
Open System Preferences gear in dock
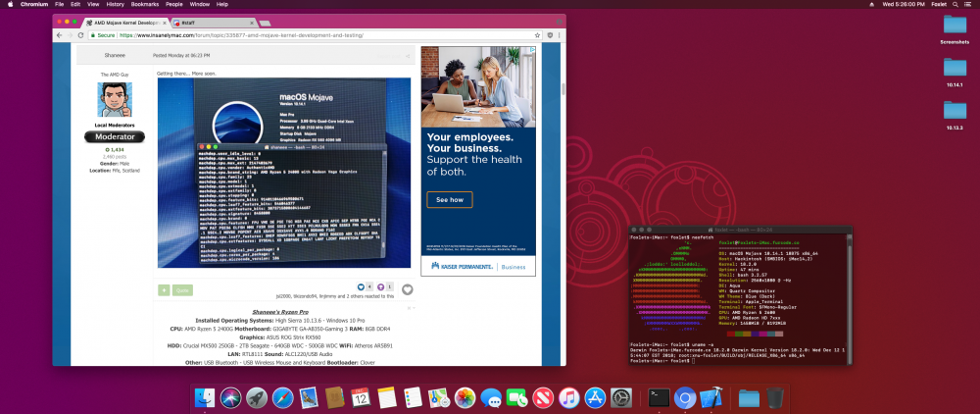click(x=621, y=397)
